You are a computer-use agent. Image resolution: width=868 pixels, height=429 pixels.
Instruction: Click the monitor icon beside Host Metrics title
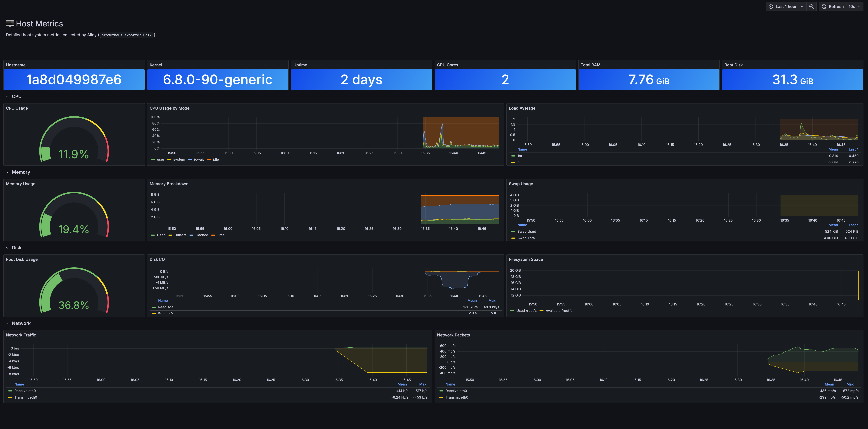(x=10, y=23)
